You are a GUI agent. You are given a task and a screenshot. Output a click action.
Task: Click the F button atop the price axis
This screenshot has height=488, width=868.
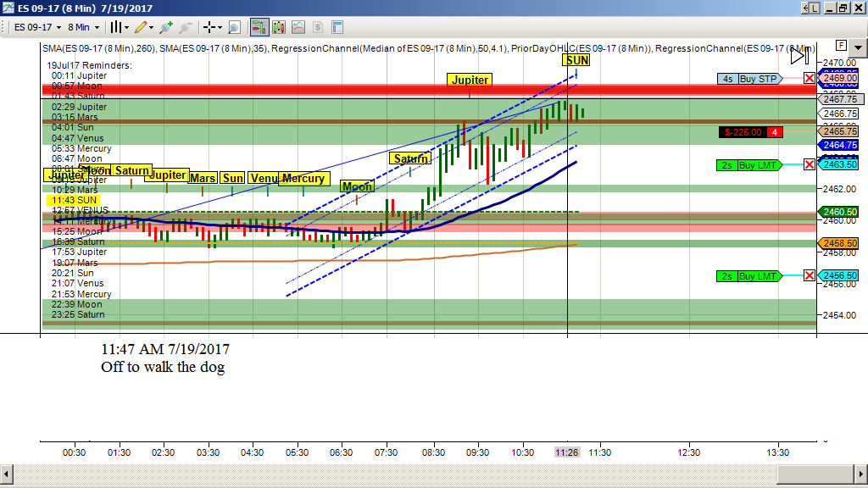[x=841, y=46]
